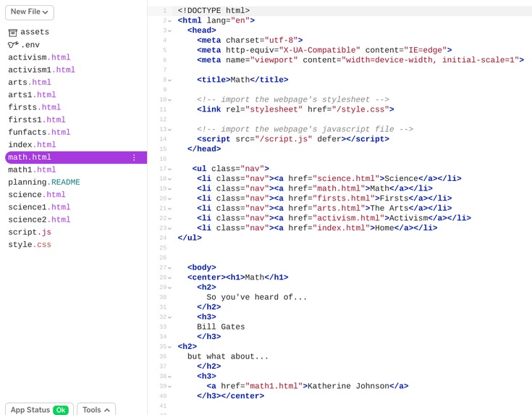Click the closing </head> tag
Viewport: 532px width, 415px height.
point(204,148)
